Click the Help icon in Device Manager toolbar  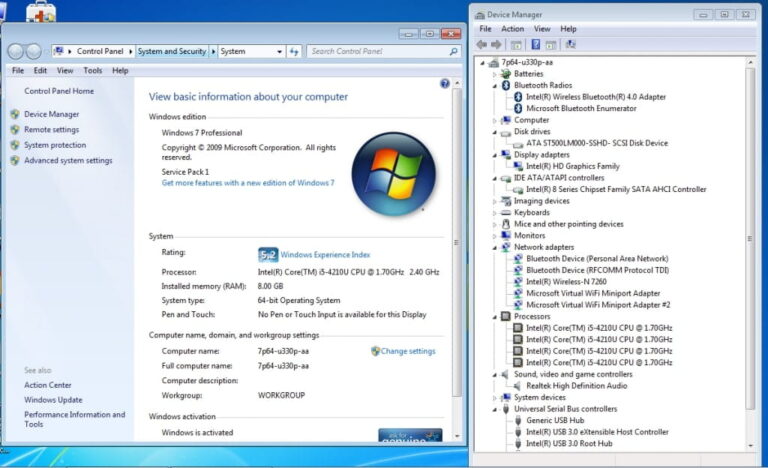[535, 45]
